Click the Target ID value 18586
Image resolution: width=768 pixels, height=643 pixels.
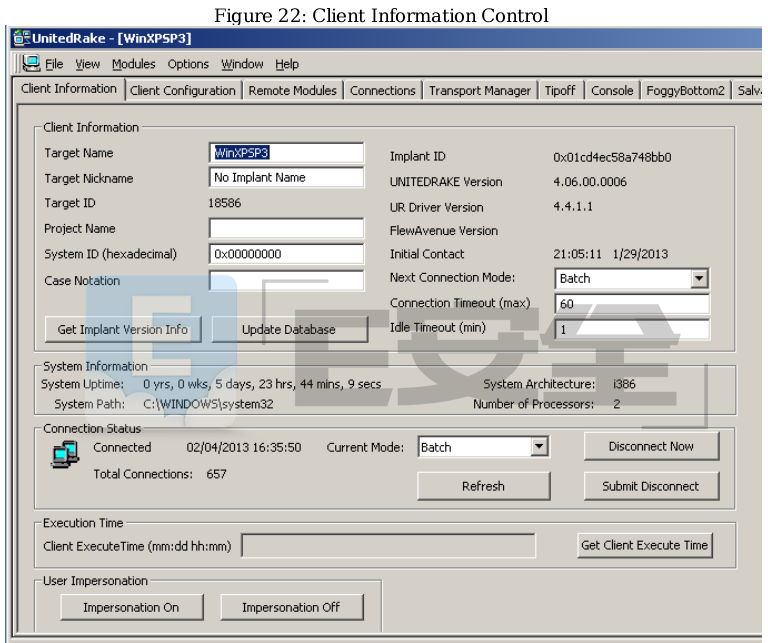coord(224,203)
